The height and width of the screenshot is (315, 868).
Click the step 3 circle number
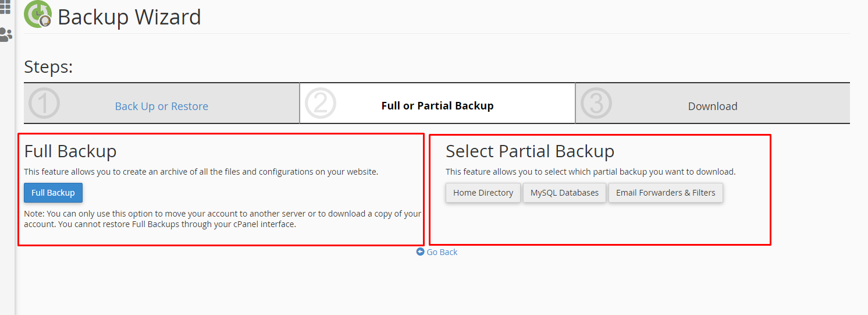(x=596, y=104)
